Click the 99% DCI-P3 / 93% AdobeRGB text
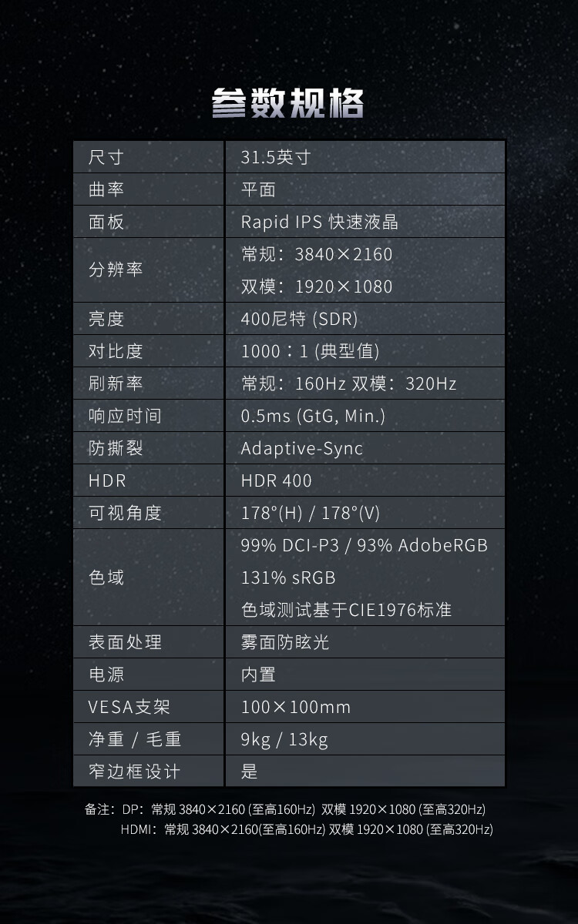Image resolution: width=578 pixels, height=924 pixels. 365,545
